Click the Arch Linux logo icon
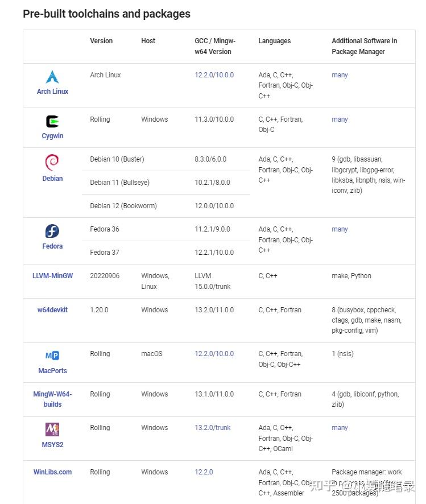The width and height of the screenshot is (426, 504). (x=52, y=77)
